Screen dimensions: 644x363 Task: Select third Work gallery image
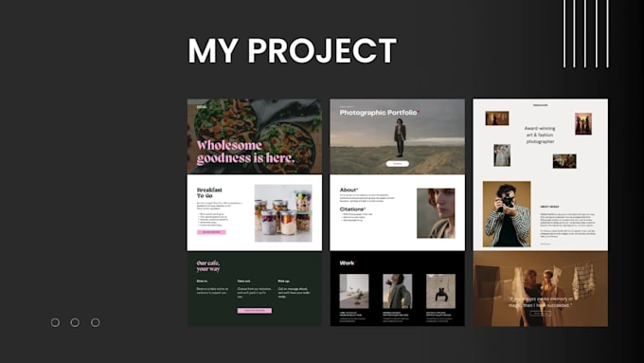pyautogui.click(x=440, y=292)
